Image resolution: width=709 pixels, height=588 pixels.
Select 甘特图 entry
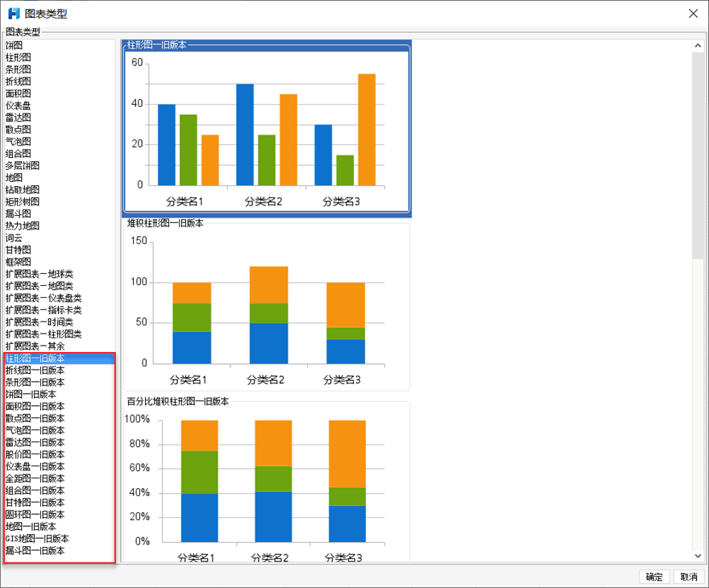(18, 250)
